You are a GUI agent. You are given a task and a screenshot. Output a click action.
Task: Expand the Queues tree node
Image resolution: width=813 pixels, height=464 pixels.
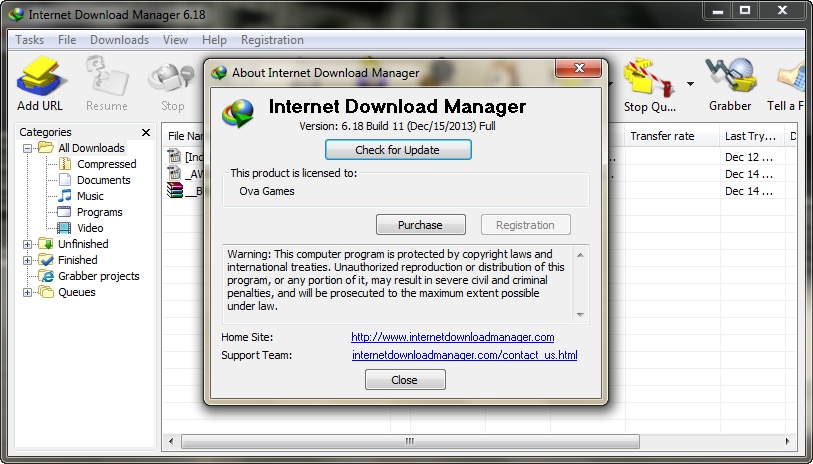pyautogui.click(x=27, y=293)
